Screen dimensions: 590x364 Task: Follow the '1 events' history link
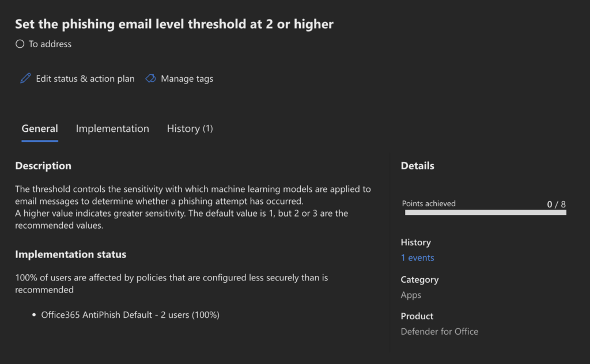click(x=417, y=257)
